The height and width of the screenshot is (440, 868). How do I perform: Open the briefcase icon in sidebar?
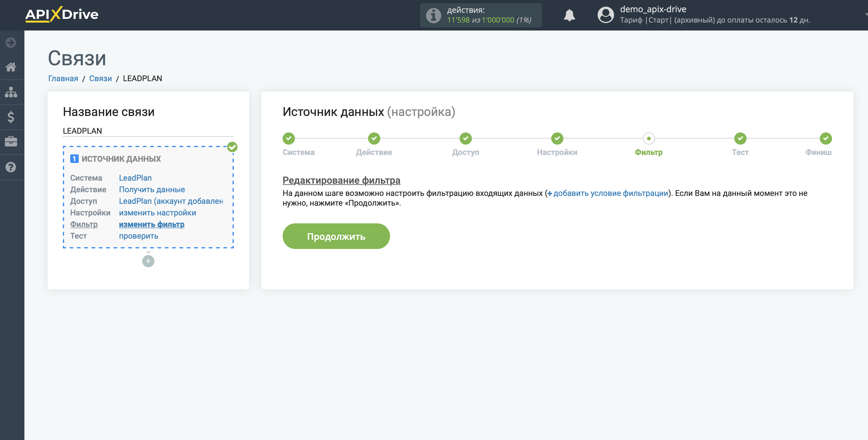point(11,142)
